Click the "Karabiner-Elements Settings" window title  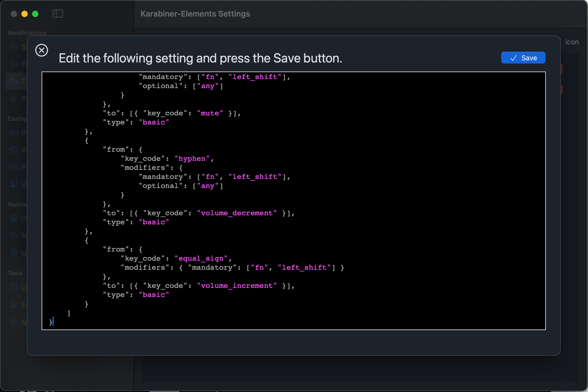pyautogui.click(x=195, y=14)
